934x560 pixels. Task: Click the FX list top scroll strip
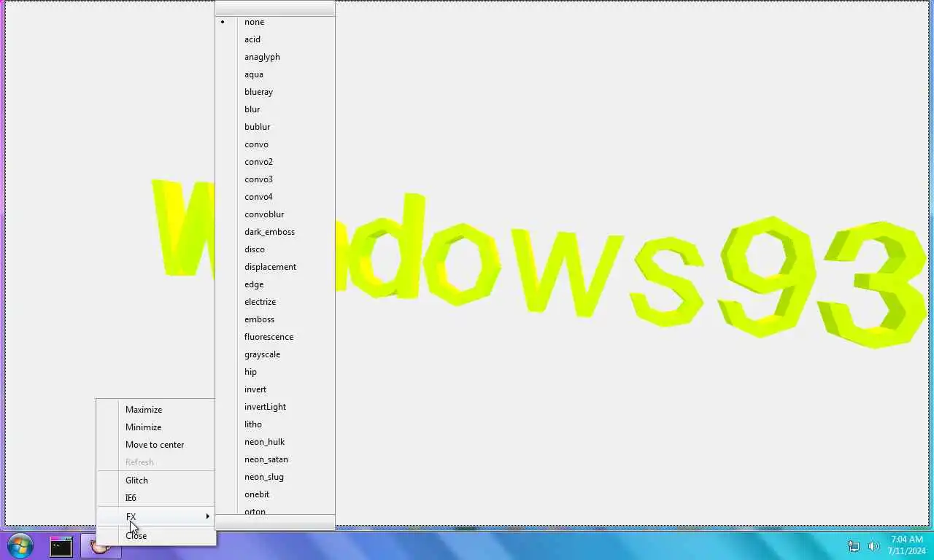276,9
